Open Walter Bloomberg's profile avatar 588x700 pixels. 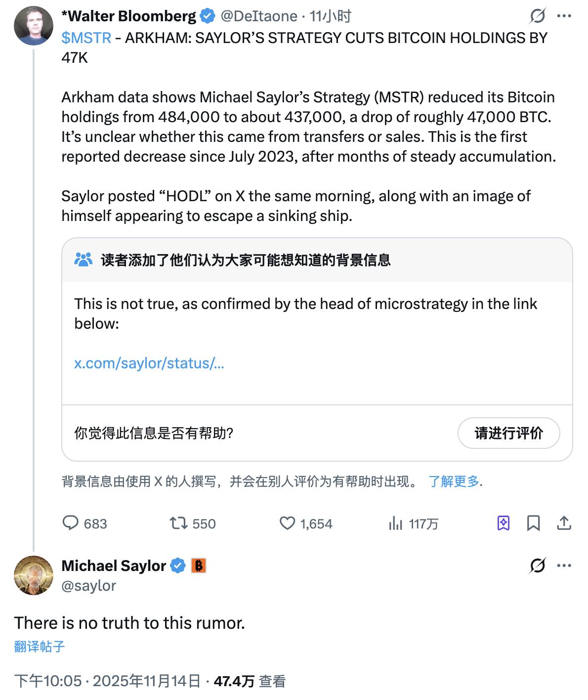34,26
